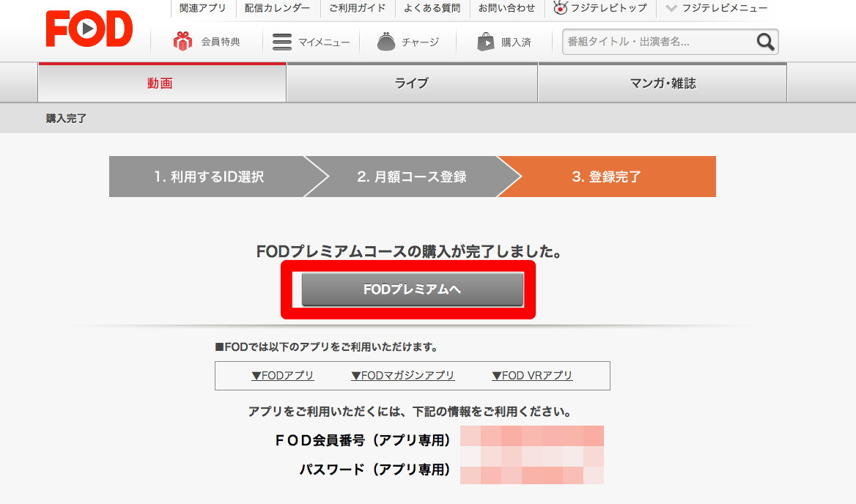Click step 2. 月額コース登録
856x504 pixels.
[412, 177]
